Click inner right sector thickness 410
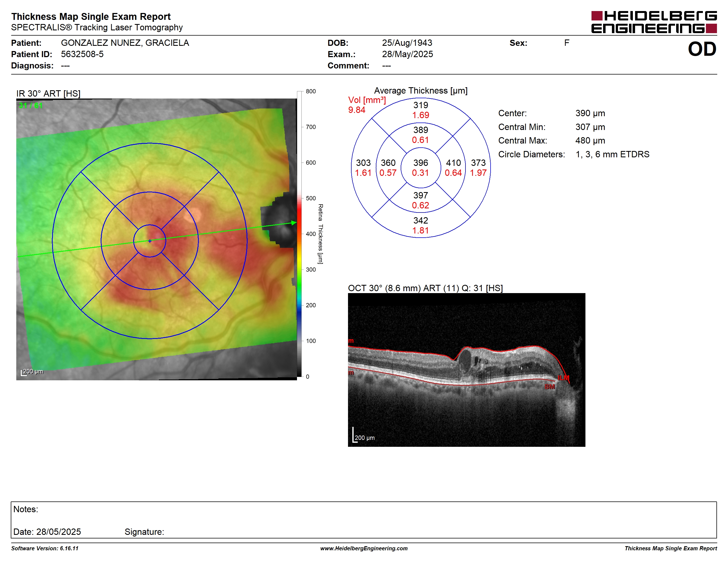The width and height of the screenshot is (728, 563). (453, 163)
